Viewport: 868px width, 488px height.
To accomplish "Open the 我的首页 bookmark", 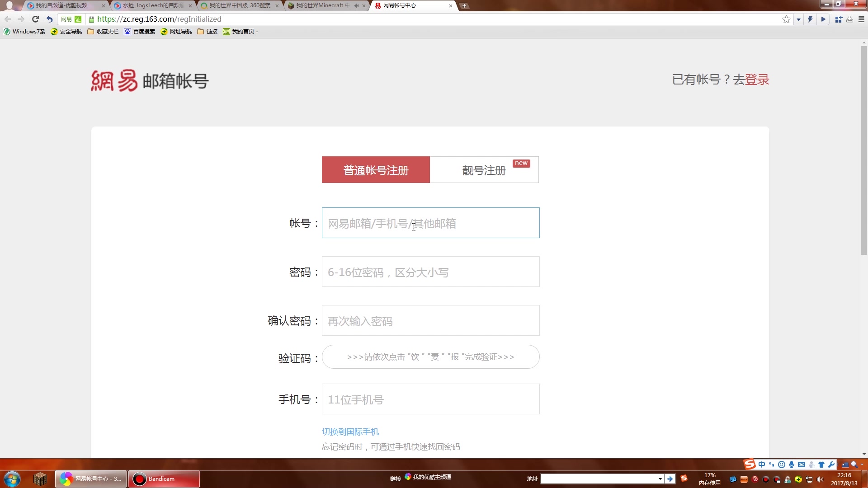I will 241,31.
